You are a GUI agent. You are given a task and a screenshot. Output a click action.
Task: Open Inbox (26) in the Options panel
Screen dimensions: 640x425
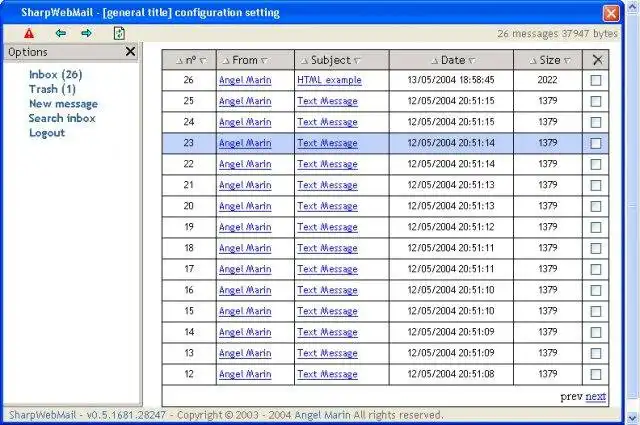pos(56,75)
